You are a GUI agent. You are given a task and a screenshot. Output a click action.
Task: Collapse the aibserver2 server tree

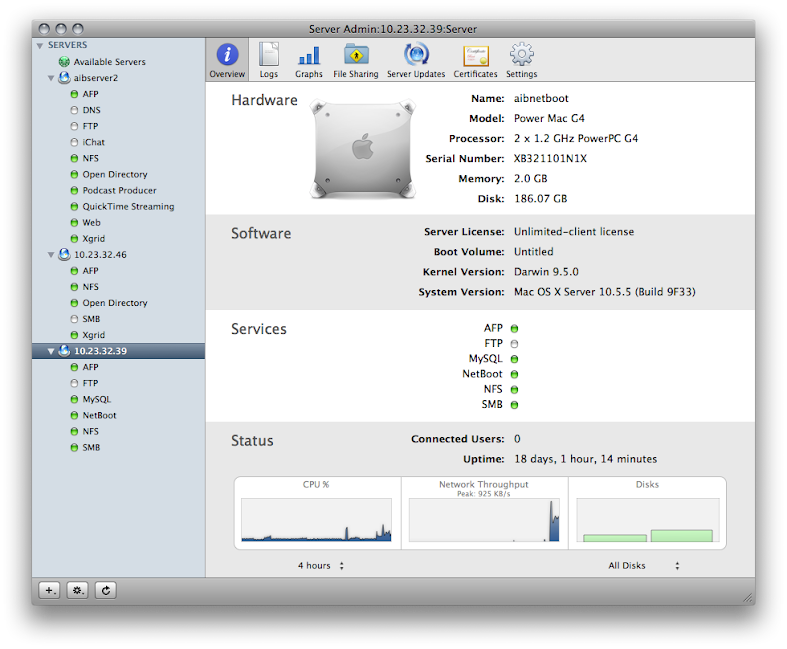click(51, 78)
